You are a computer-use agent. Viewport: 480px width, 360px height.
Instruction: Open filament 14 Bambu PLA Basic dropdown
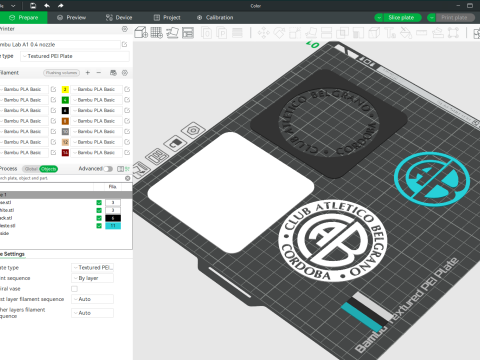[x=96, y=153]
